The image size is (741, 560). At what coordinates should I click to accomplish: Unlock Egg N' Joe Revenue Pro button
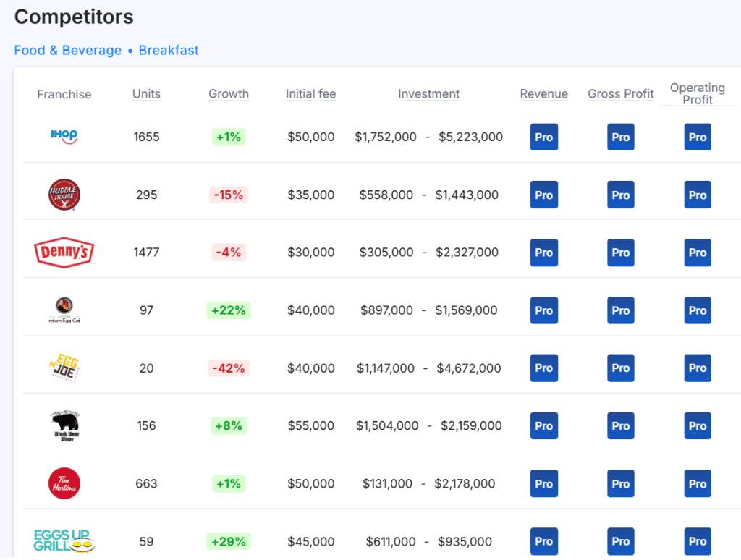pyautogui.click(x=544, y=368)
